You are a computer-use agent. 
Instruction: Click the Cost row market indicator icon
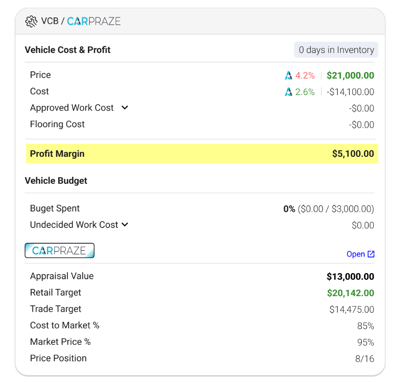(288, 92)
